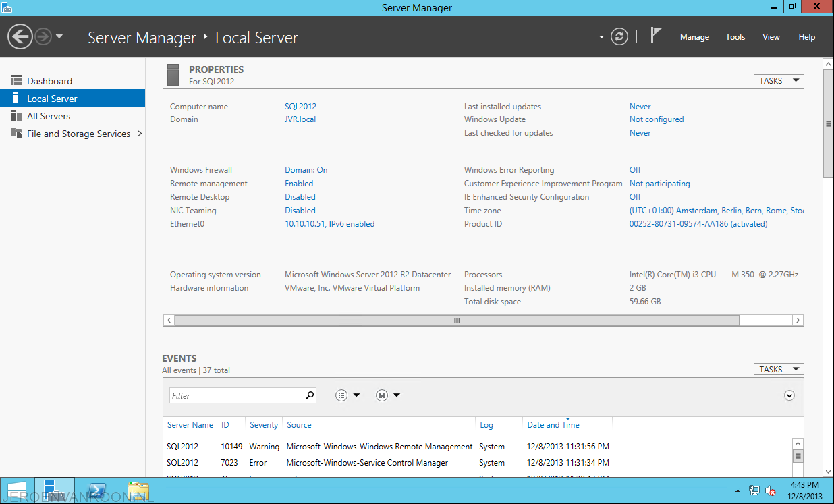
Task: Open the View menu
Action: [771, 37]
